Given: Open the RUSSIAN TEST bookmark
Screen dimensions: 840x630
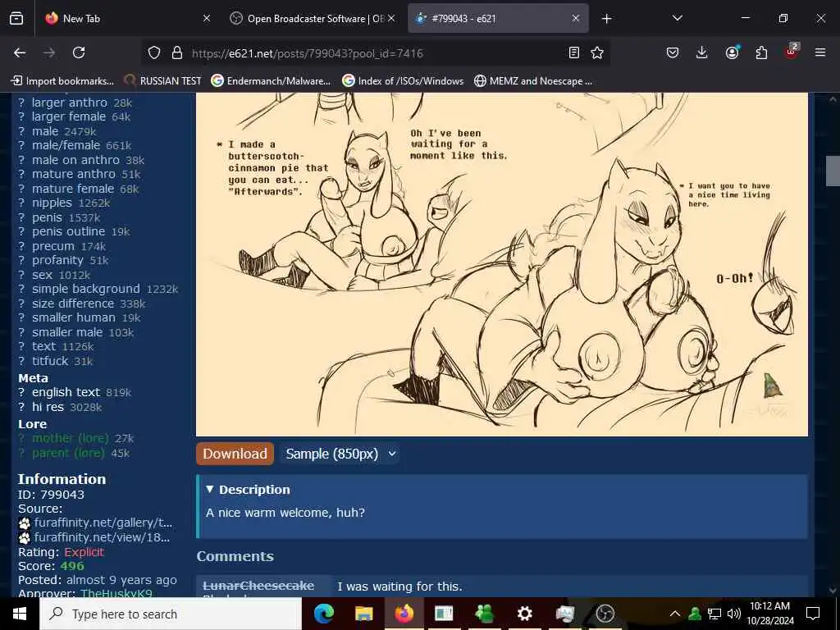Looking at the screenshot, I should (162, 81).
